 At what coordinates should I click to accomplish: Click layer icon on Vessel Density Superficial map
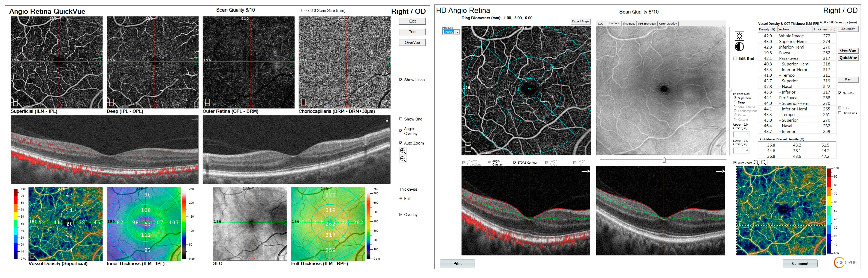pos(32,256)
